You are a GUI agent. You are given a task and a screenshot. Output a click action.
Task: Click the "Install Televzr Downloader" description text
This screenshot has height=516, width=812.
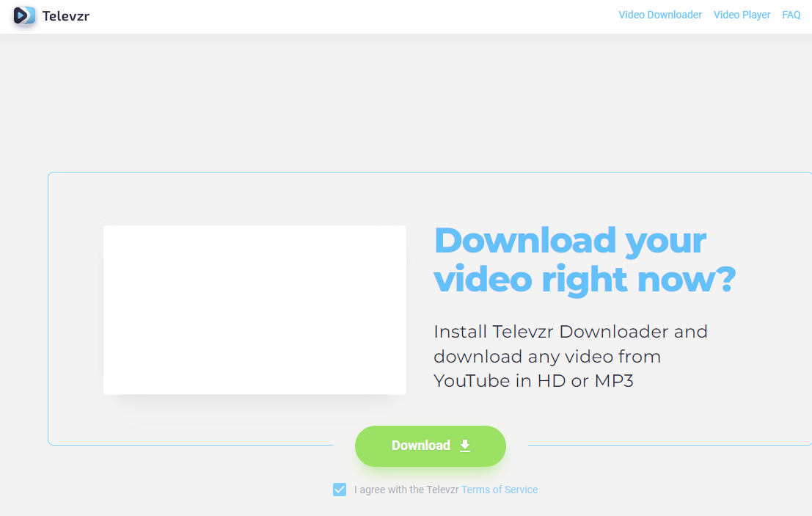coord(570,356)
